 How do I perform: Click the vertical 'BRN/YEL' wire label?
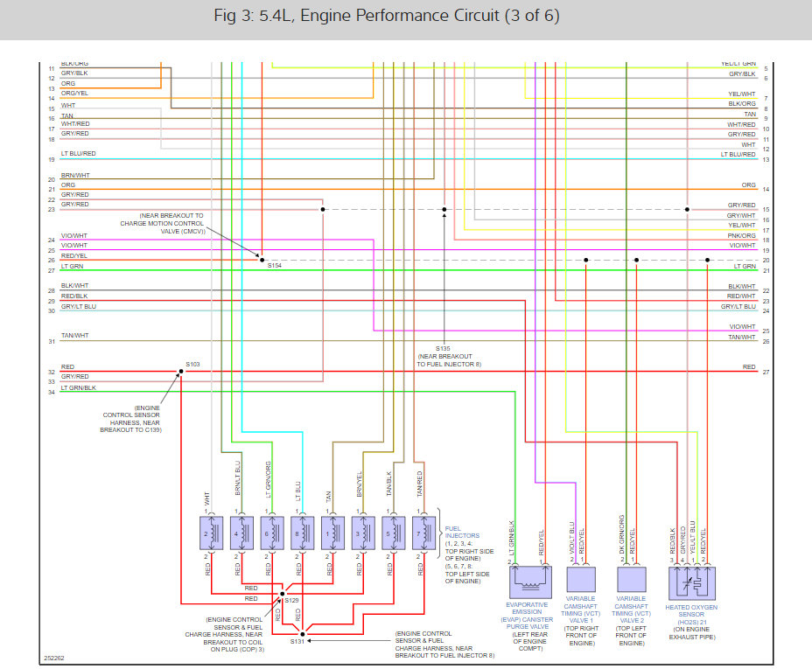pyautogui.click(x=360, y=484)
